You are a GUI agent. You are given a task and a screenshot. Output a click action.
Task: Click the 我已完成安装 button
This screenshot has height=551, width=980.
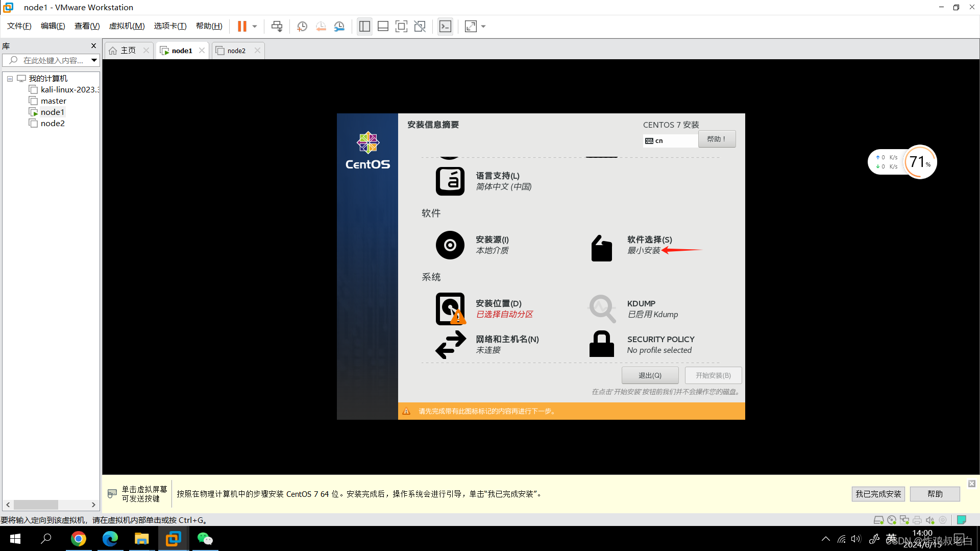[x=878, y=494]
